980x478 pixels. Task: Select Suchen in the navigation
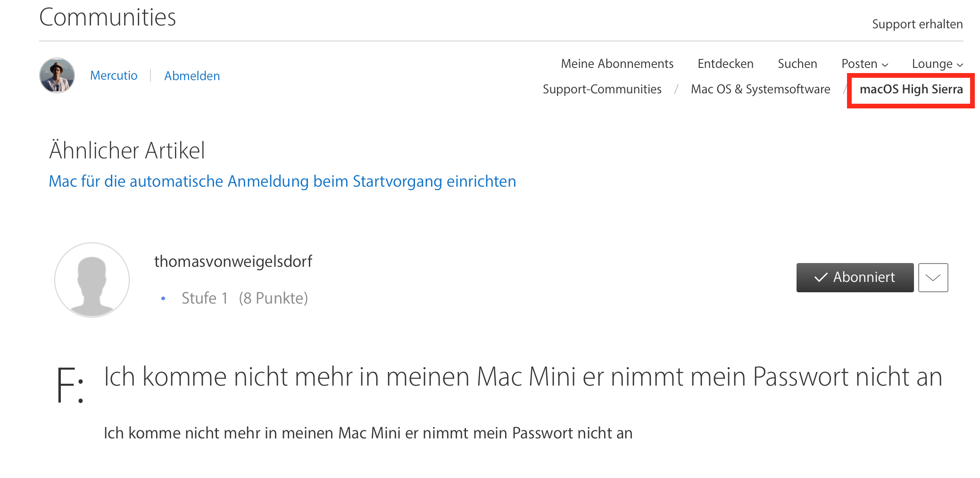(x=797, y=64)
